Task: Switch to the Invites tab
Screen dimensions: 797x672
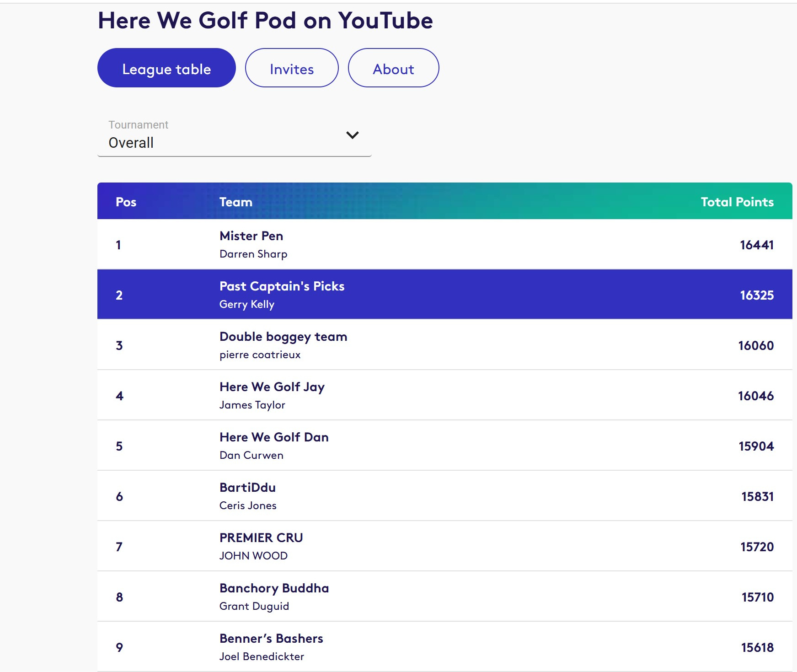Action: (x=292, y=68)
